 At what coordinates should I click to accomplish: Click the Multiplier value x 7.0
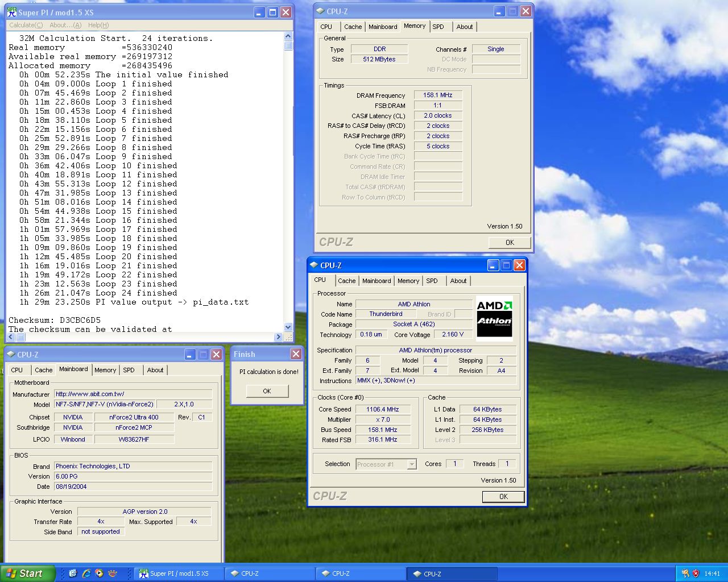(x=383, y=419)
